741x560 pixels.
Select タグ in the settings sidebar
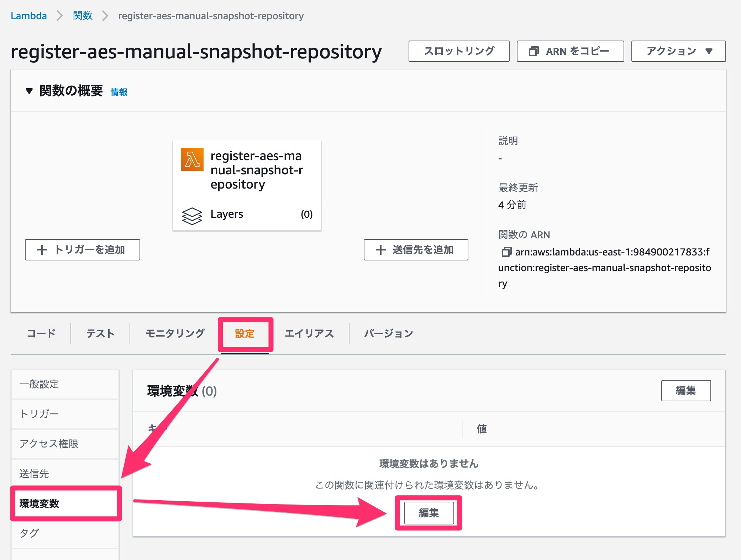65,533
